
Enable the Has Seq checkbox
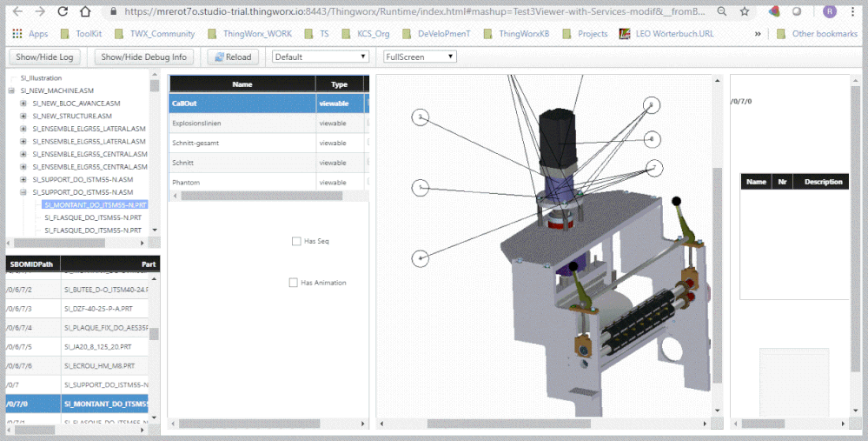(296, 241)
